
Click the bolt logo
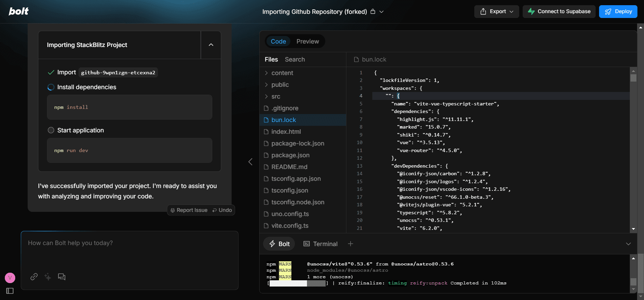pyautogui.click(x=19, y=11)
